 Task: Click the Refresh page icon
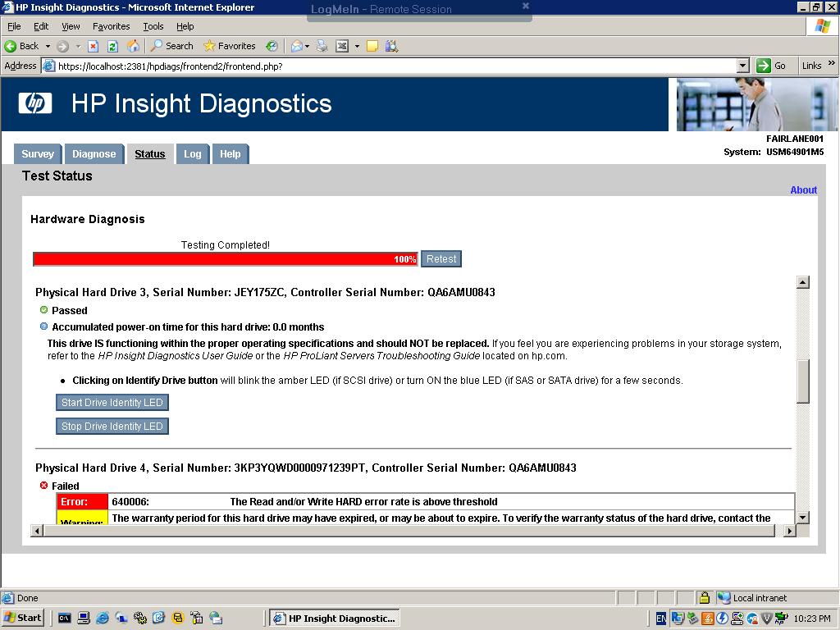(x=112, y=46)
